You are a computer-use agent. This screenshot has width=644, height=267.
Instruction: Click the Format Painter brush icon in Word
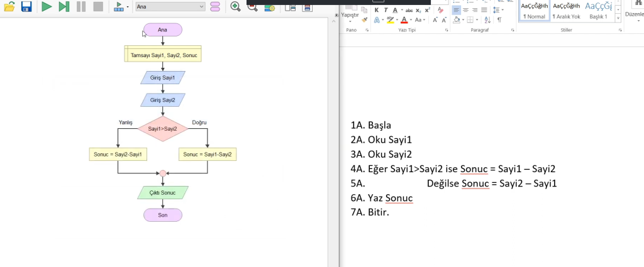pos(365,19)
